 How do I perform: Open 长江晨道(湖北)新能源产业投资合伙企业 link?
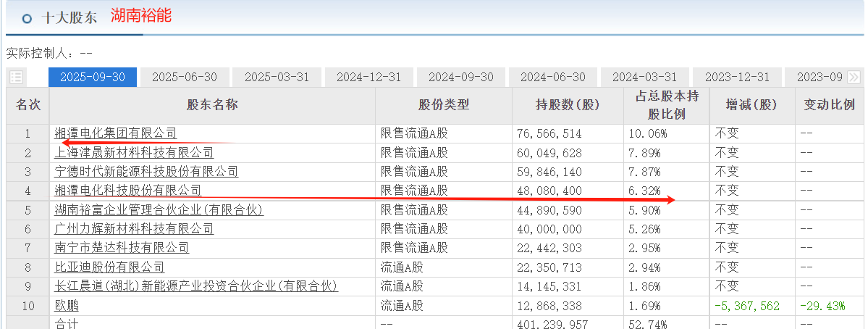[196, 286]
